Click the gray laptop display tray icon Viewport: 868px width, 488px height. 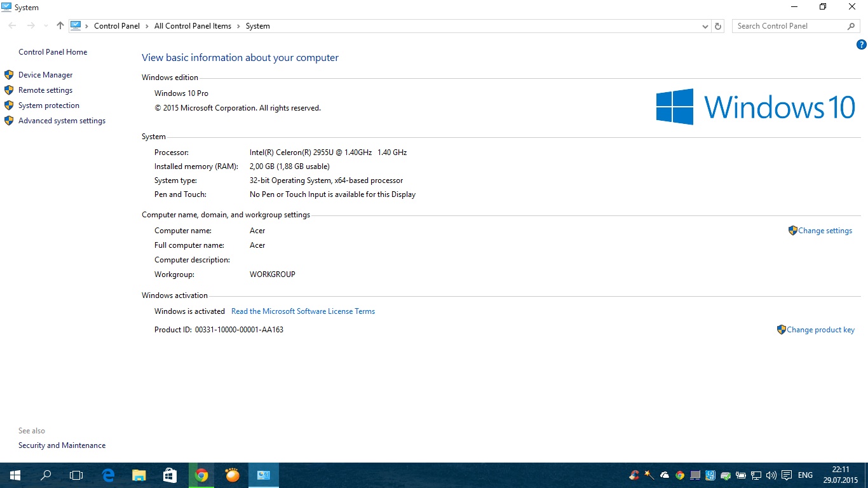pos(695,475)
